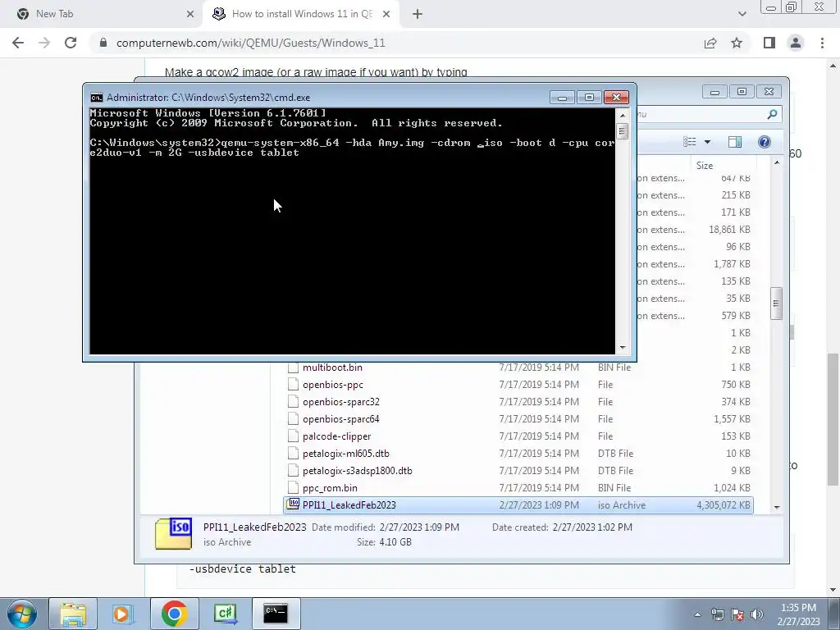Bookmark this page with the star icon
This screenshot has height=630, width=840.
coord(737,43)
